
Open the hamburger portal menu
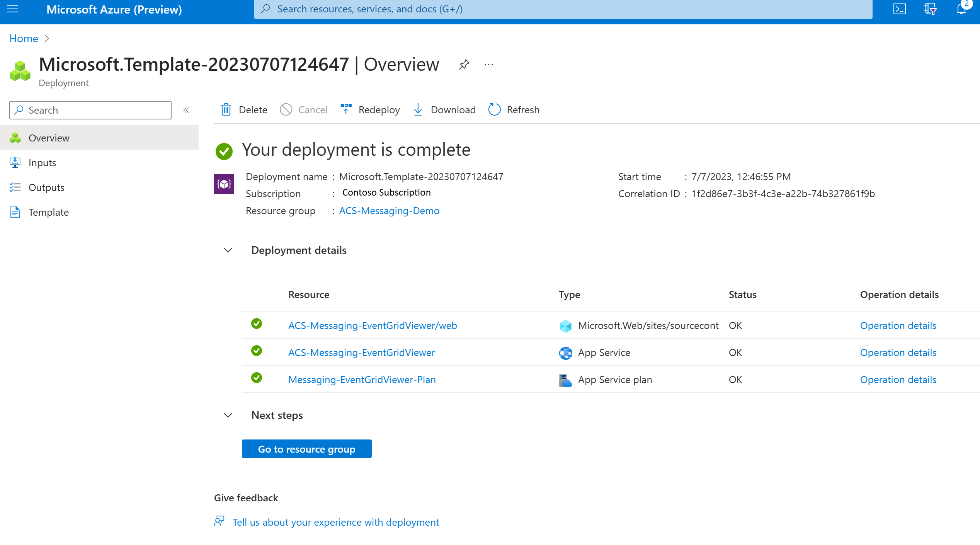[x=12, y=9]
